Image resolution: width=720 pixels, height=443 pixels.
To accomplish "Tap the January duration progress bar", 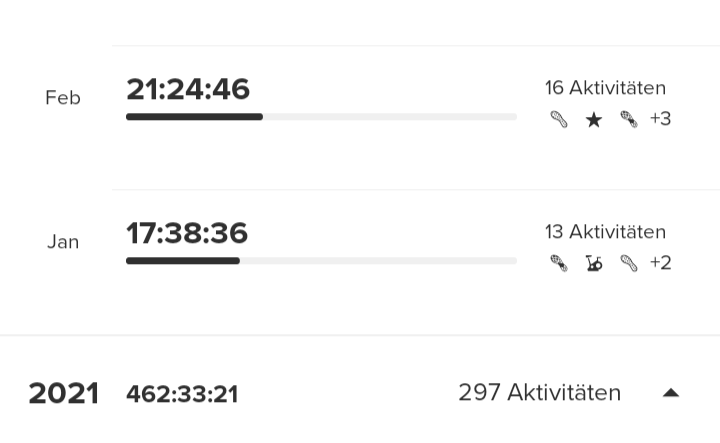I will [321, 261].
